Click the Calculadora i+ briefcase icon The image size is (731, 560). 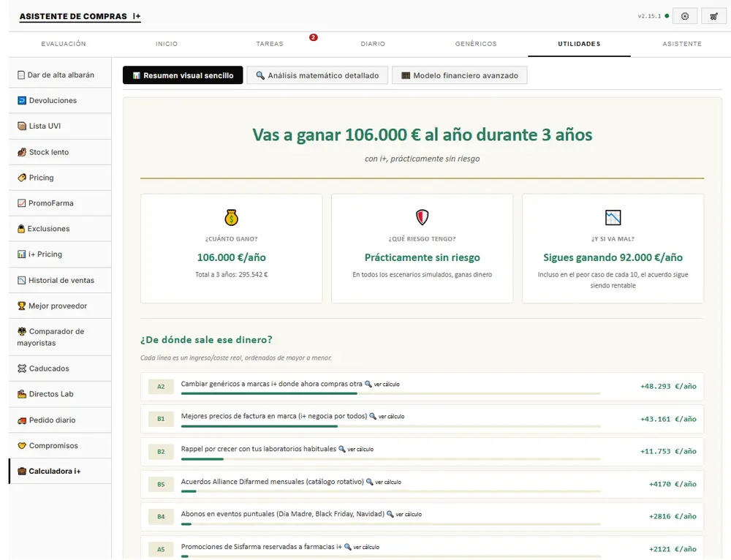tap(22, 472)
